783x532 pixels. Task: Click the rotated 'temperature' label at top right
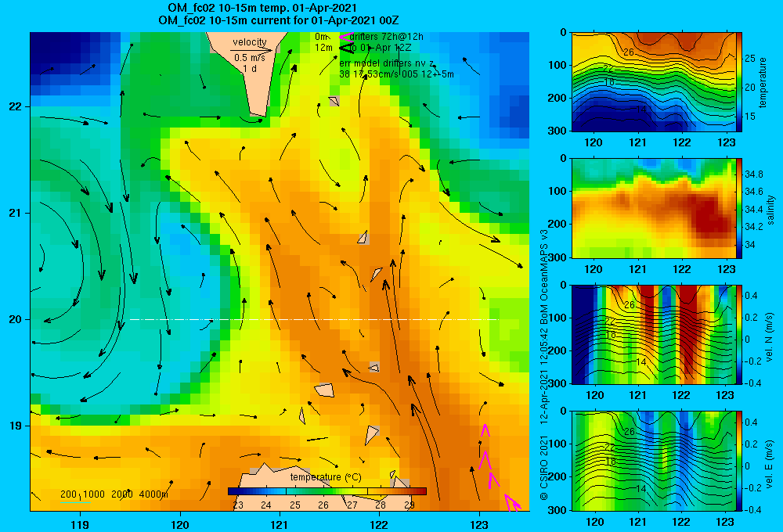click(x=763, y=82)
